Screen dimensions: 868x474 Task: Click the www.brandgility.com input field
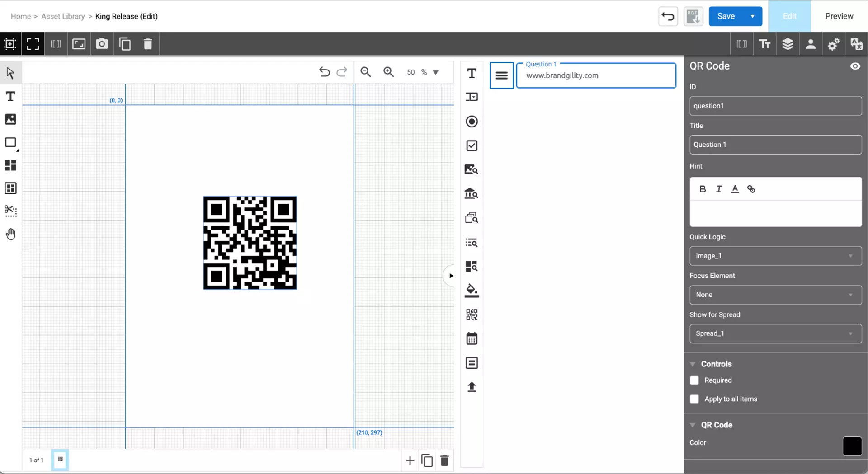tap(596, 75)
